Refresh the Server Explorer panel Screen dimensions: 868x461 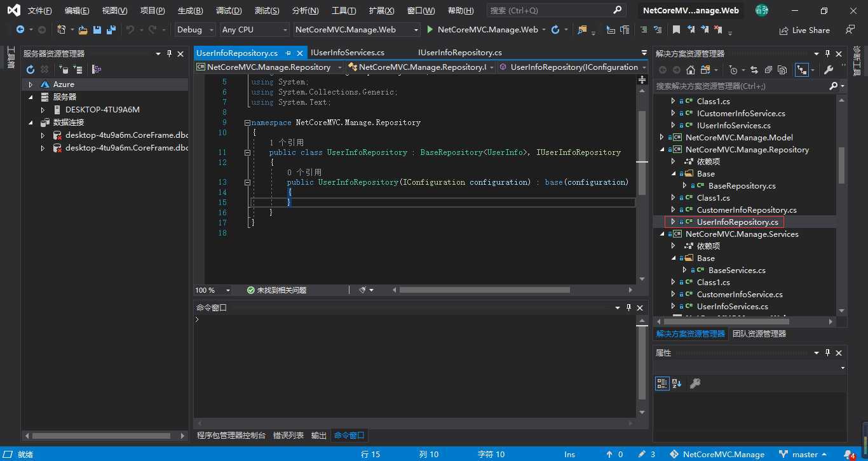(x=30, y=69)
